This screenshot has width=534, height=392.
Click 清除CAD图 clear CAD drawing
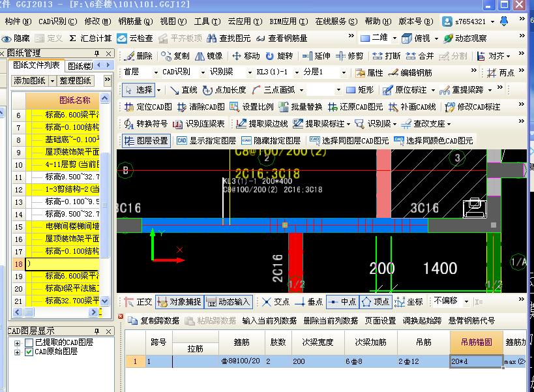[x=201, y=107]
